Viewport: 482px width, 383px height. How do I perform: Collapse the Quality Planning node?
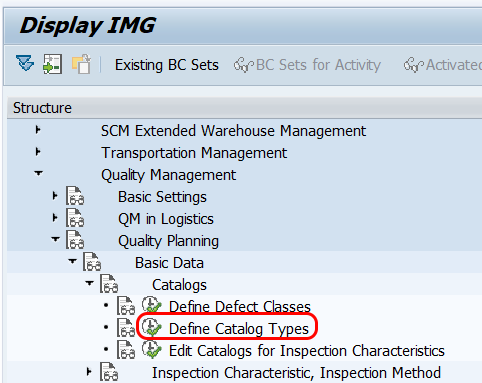click(55, 239)
